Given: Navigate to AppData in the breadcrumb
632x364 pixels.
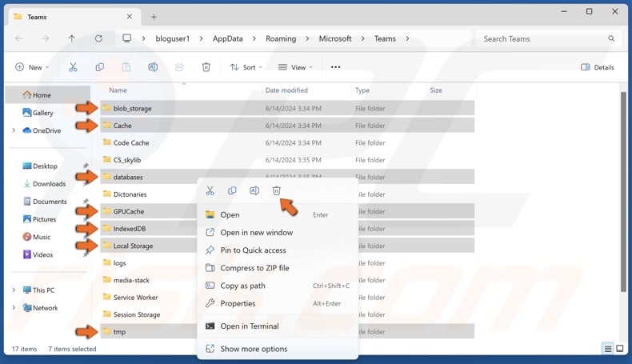Looking at the screenshot, I should point(228,38).
